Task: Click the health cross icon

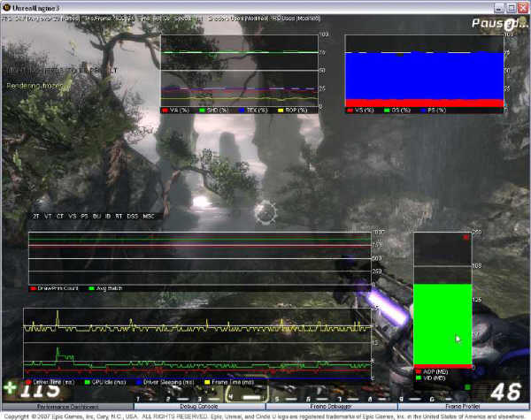Action: [x=10, y=388]
